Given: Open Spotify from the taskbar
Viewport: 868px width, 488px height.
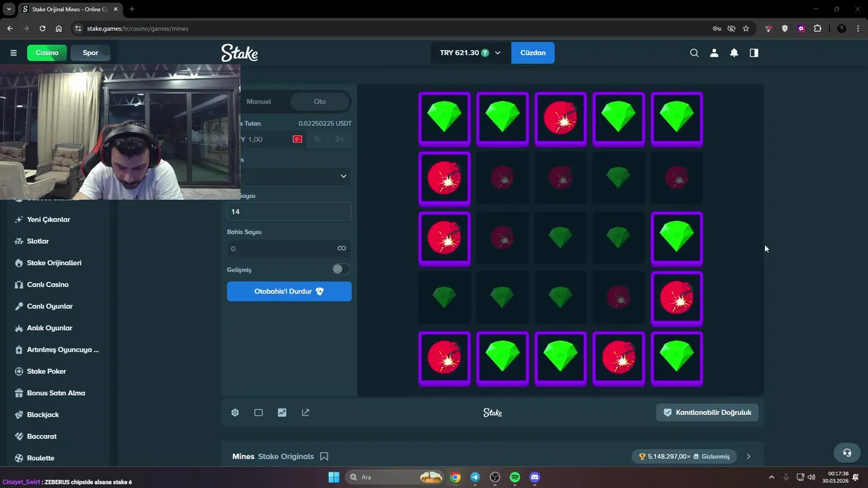Looking at the screenshot, I should [x=515, y=477].
